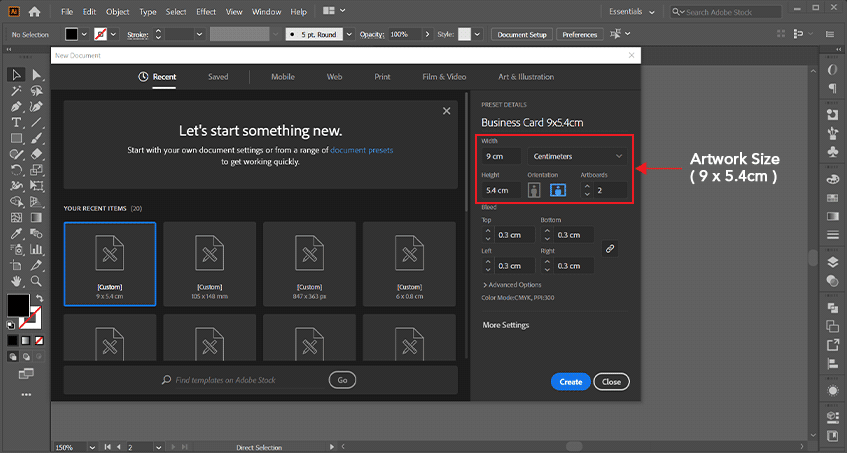Follow the document presets link

362,150
